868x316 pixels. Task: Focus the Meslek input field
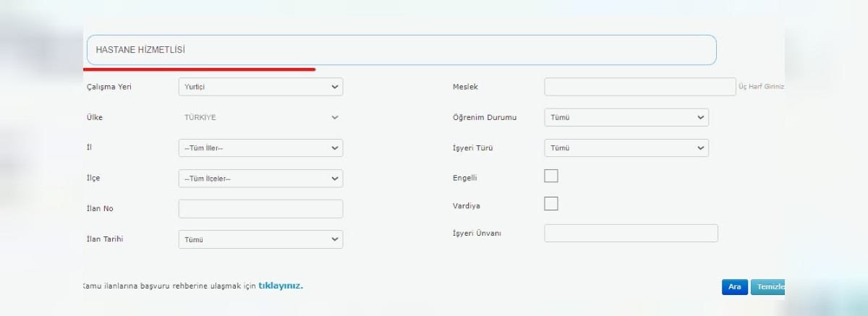pos(639,87)
